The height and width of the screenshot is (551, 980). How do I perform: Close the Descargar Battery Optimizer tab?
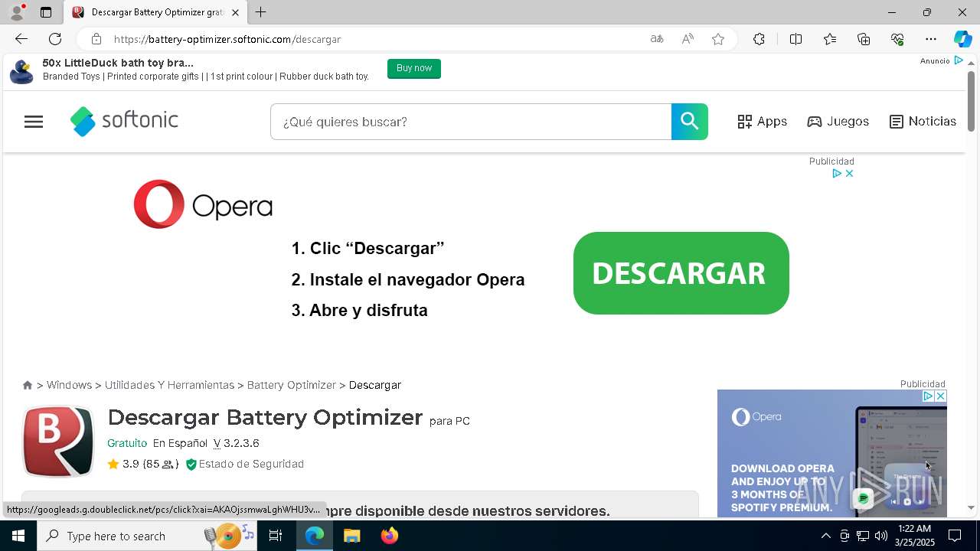tap(235, 12)
